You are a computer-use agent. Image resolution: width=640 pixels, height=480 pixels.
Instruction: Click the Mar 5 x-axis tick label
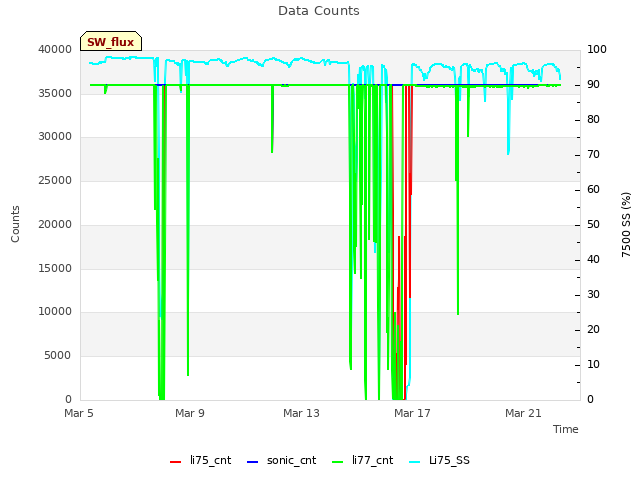pos(79,413)
